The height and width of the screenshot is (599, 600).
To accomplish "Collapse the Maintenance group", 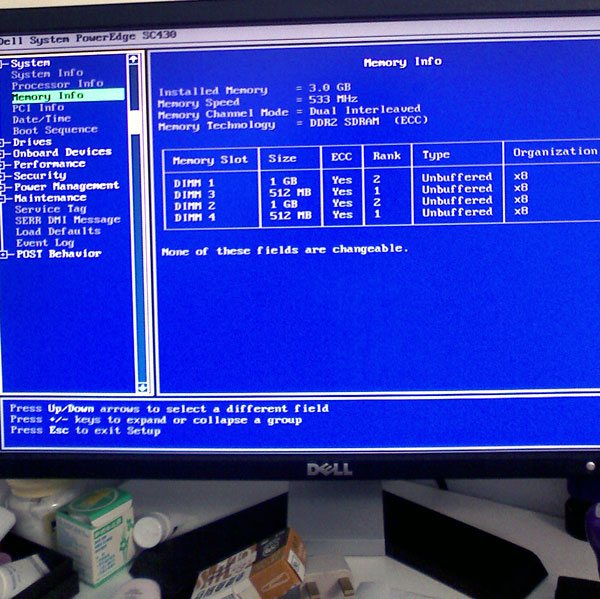I will (x=5, y=198).
